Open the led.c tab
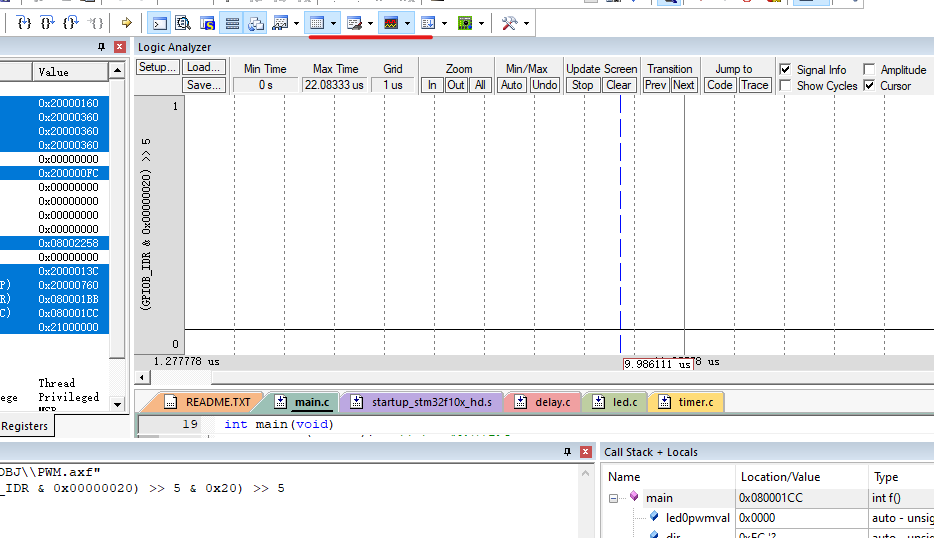 (615, 402)
